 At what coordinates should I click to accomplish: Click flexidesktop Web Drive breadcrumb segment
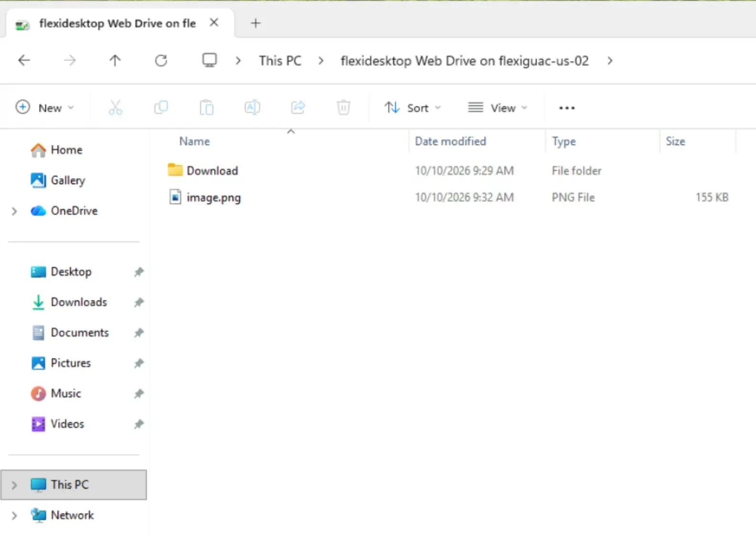[x=465, y=61]
